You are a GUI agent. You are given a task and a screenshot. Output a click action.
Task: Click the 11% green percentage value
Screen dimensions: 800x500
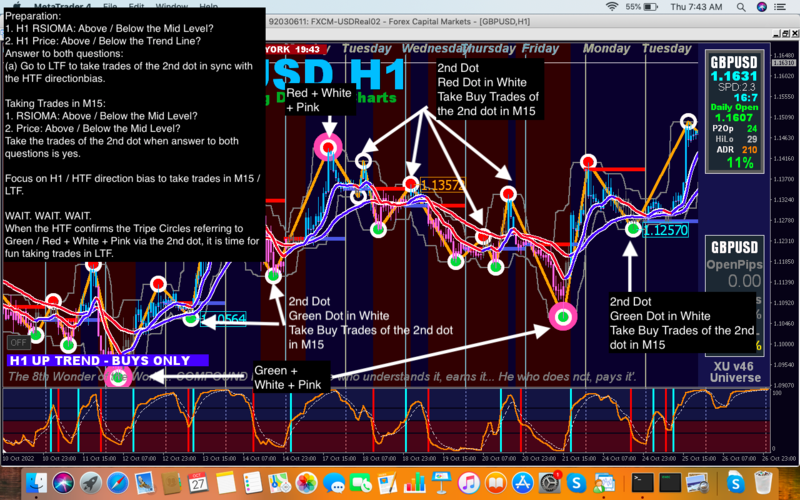740,163
